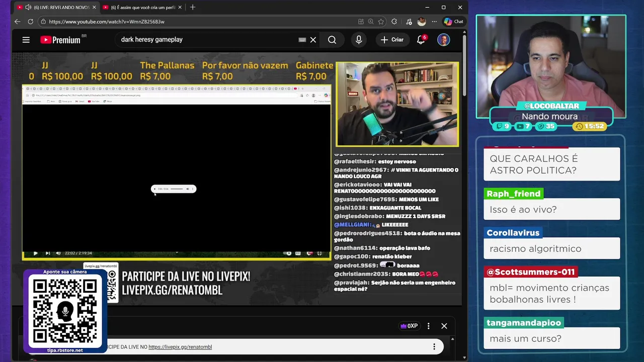Mute the video player volume
The image size is (644, 362).
point(58,253)
